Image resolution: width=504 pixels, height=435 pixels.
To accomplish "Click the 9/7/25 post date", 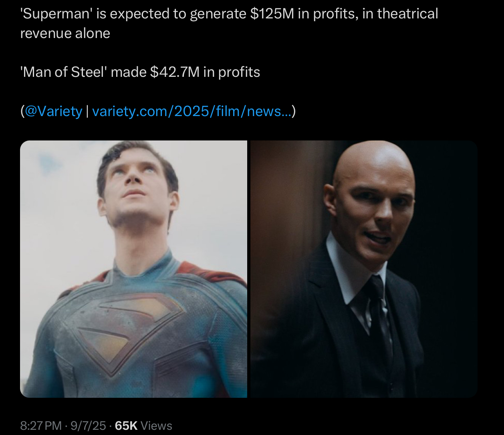I will tap(88, 425).
